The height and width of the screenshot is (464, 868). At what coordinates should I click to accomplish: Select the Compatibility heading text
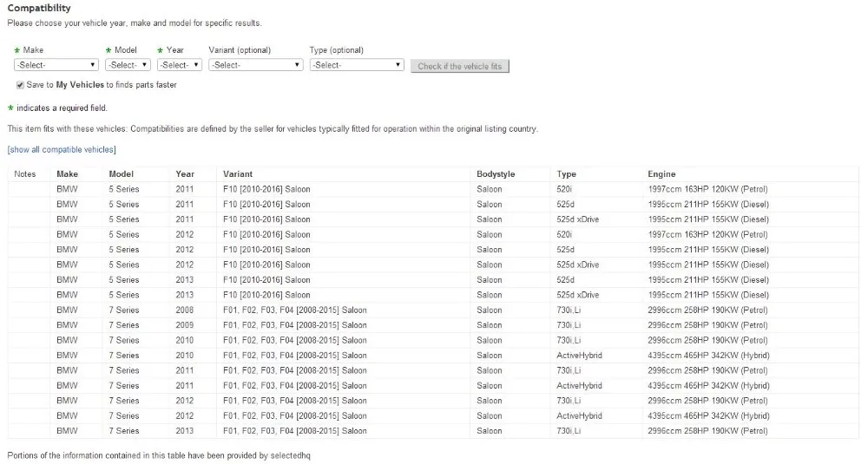coord(39,9)
